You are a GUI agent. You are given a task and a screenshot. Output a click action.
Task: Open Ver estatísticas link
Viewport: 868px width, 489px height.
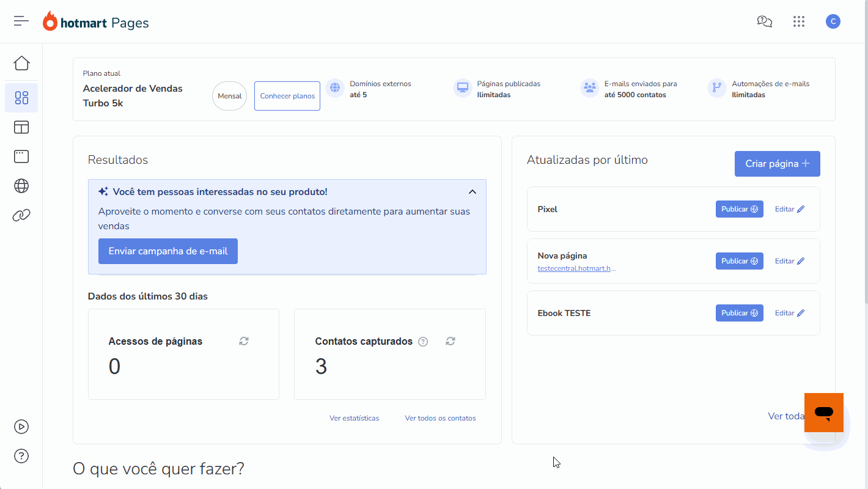[x=354, y=418]
